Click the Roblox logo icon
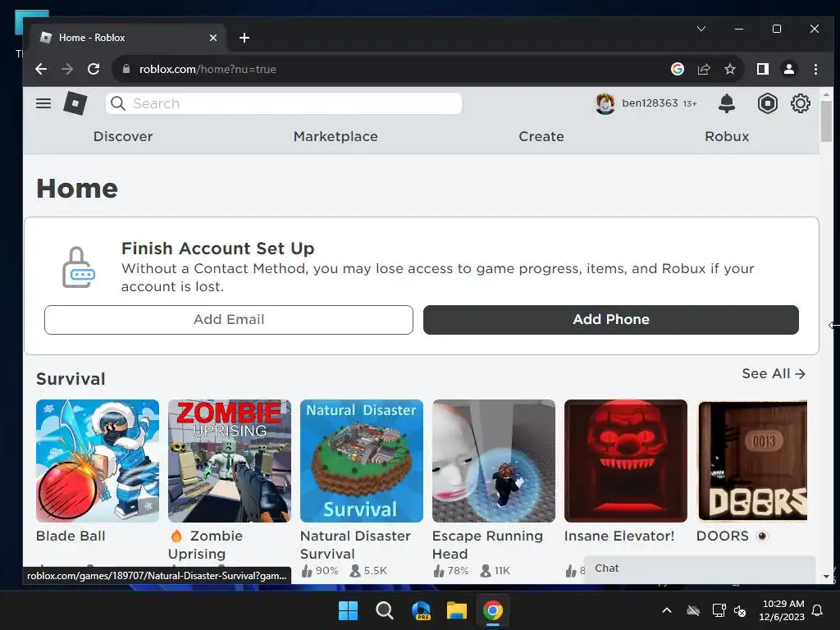The height and width of the screenshot is (630, 840). click(75, 103)
